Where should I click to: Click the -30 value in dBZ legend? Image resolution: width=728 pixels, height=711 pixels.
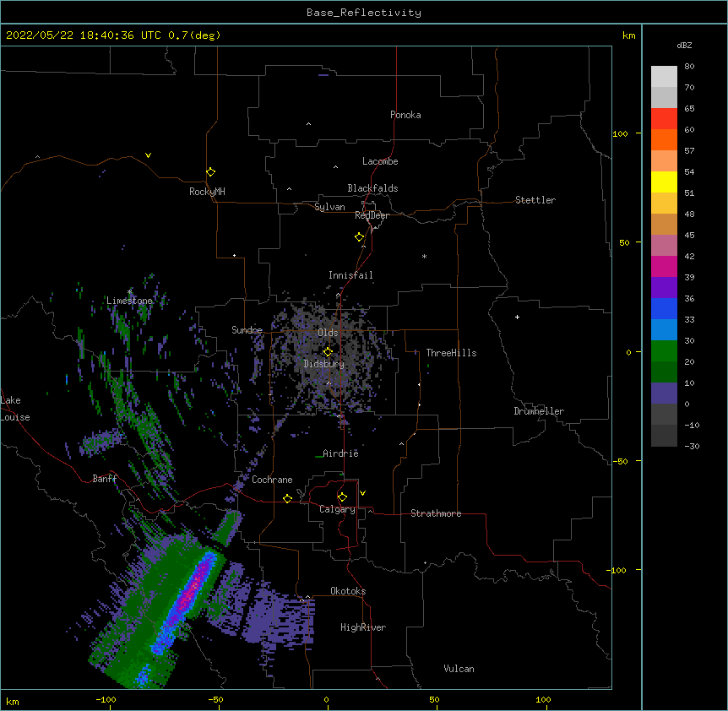(692, 446)
